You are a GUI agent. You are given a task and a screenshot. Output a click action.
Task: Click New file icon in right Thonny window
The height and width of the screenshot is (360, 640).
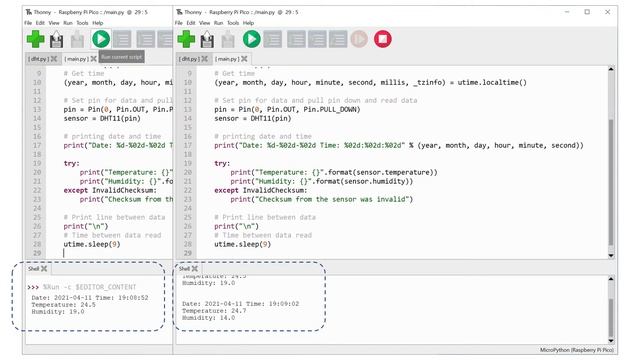186,40
